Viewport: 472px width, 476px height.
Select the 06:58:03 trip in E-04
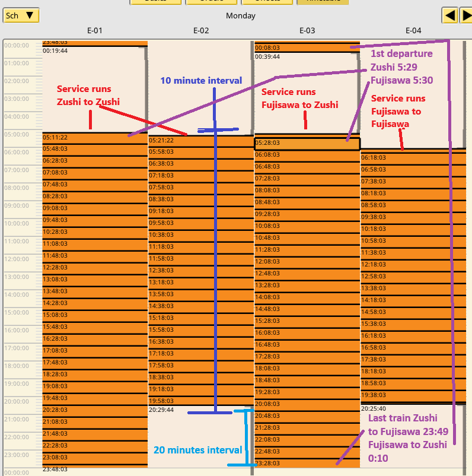[x=413, y=170]
